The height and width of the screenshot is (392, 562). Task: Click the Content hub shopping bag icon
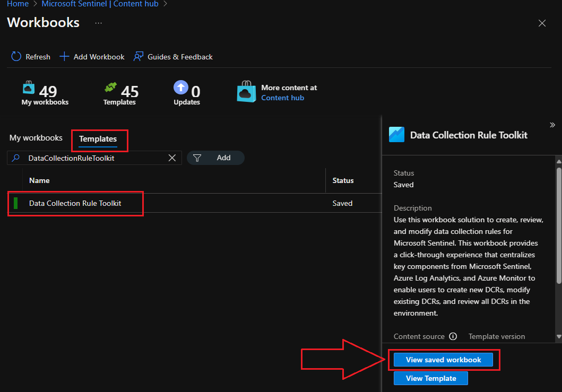(x=246, y=92)
